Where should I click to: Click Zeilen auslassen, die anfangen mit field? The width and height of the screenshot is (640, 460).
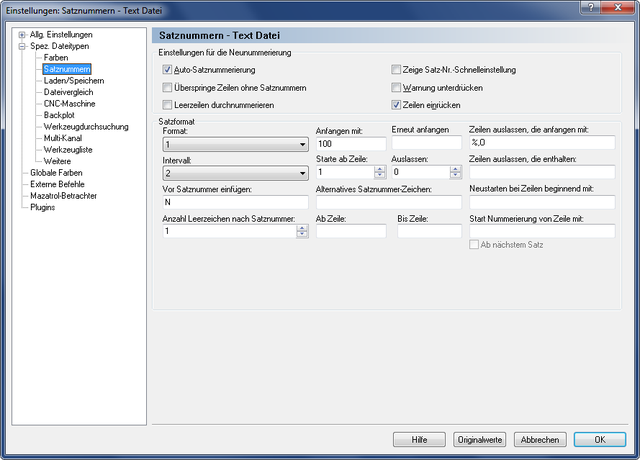[x=542, y=142]
